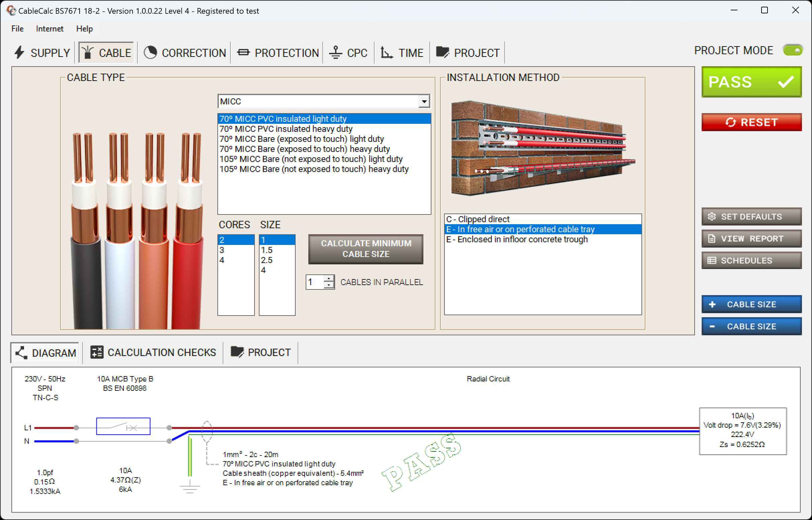The image size is (812, 520).
Task: Select the SUPPLY lightning icon
Action: click(19, 52)
